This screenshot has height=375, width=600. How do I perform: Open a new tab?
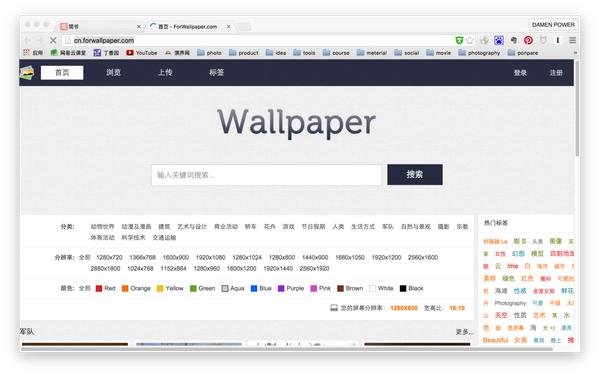[243, 26]
